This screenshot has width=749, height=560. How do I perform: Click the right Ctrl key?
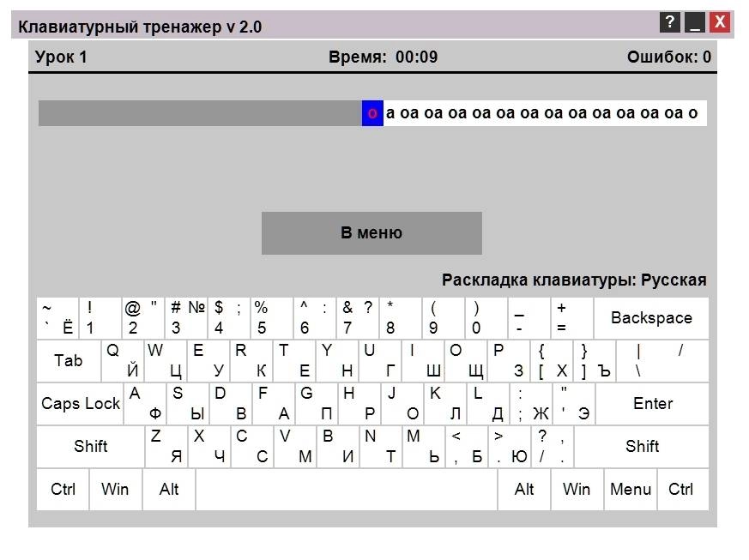[x=683, y=490]
